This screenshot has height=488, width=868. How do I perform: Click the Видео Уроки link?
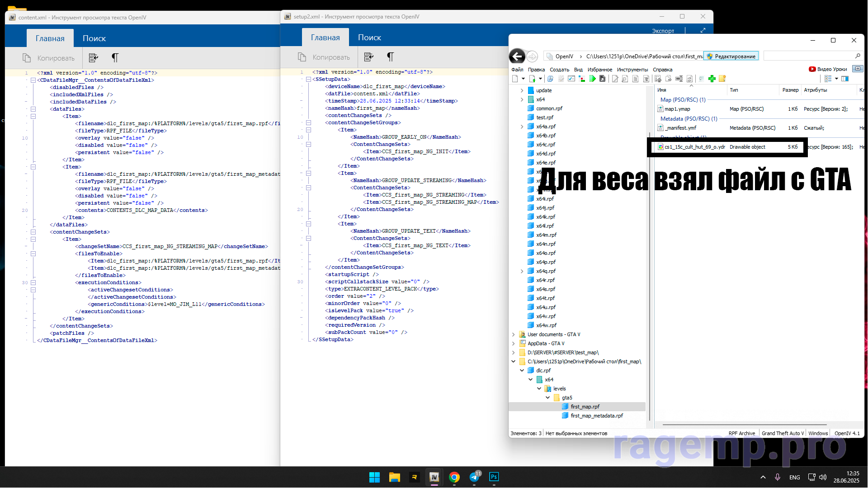pos(832,69)
